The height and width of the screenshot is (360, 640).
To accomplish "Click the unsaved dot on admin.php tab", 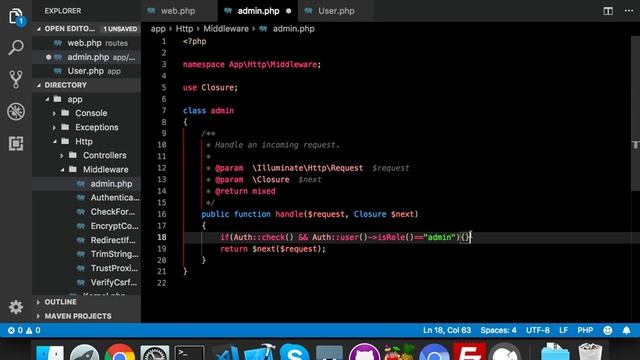I will (289, 11).
